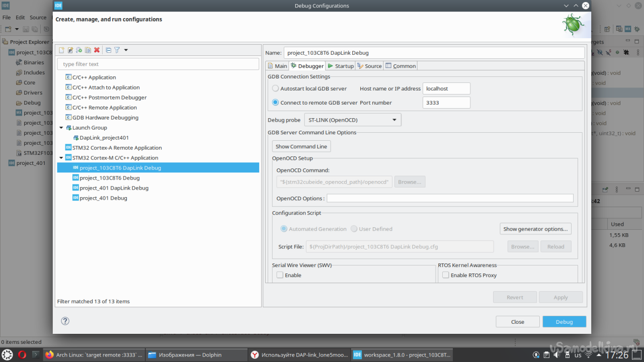Select Autostart local GDB server option
The image size is (644, 362).
point(275,88)
